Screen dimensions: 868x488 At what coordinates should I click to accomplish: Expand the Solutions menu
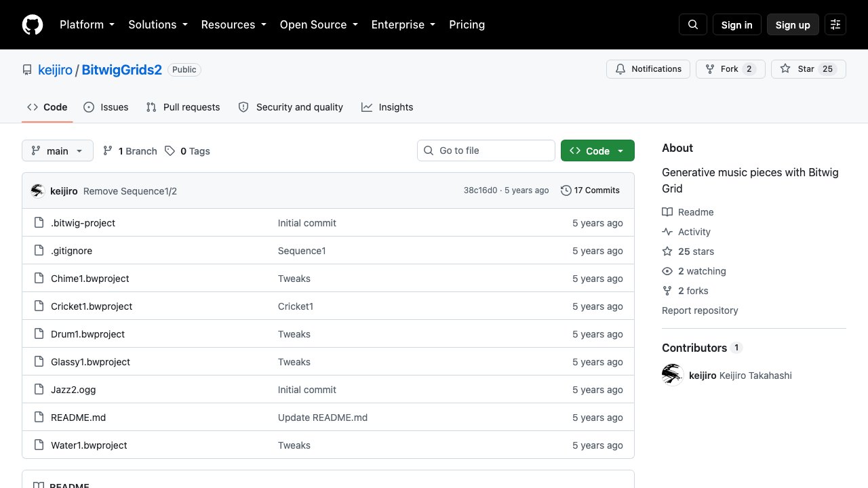[158, 24]
